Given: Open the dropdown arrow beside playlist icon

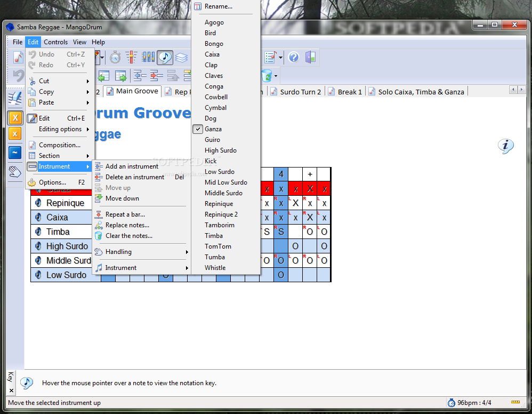Looking at the screenshot, I should point(280,58).
